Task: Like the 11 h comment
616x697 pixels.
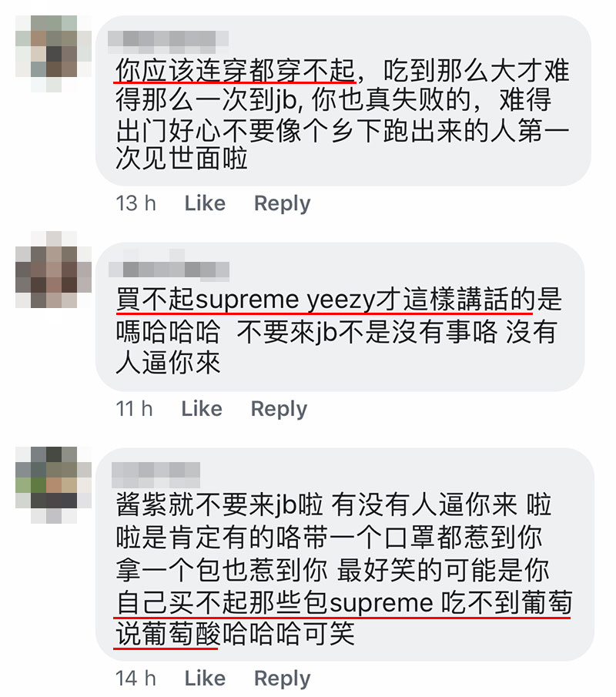Action: coord(202,409)
